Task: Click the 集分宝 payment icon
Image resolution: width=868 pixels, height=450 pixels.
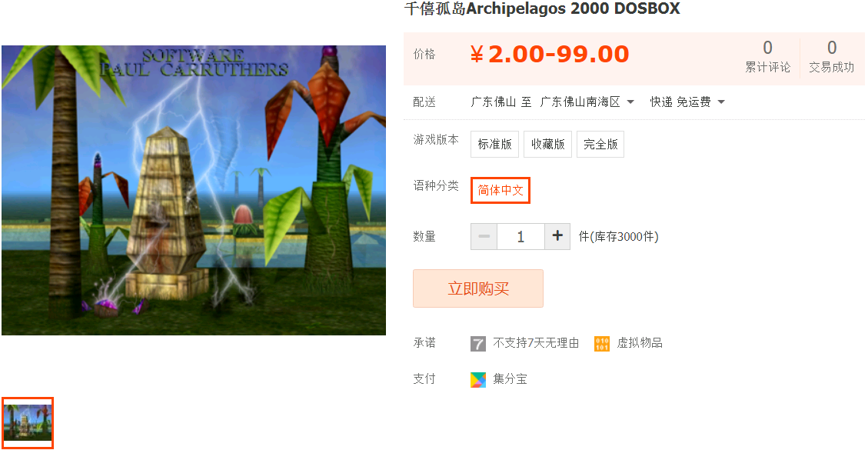Action: (477, 380)
